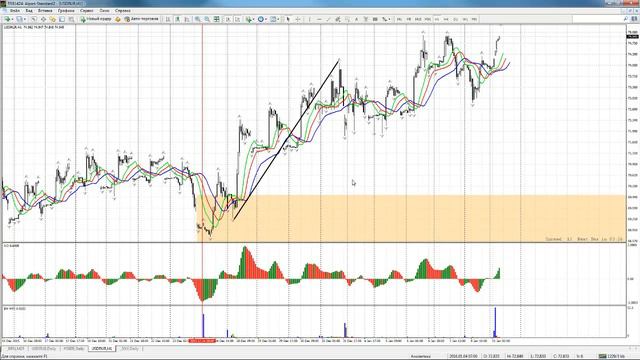Click the connection status indicator in status bar
The width and height of the screenshot is (640, 360).
[611, 356]
